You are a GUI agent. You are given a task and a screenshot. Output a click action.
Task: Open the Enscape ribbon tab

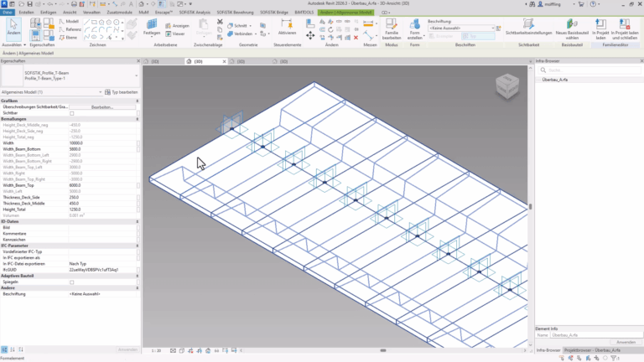tap(164, 13)
